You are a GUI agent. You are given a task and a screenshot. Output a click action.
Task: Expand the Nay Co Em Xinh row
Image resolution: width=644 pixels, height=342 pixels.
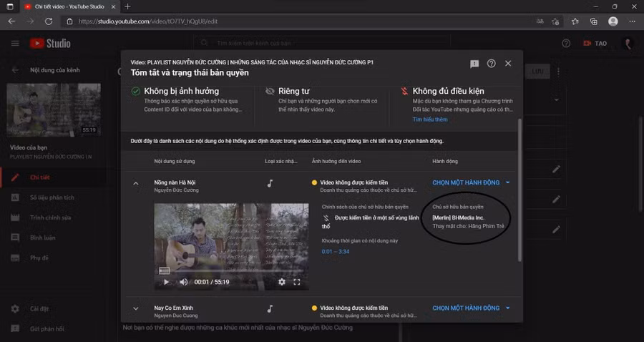click(135, 308)
